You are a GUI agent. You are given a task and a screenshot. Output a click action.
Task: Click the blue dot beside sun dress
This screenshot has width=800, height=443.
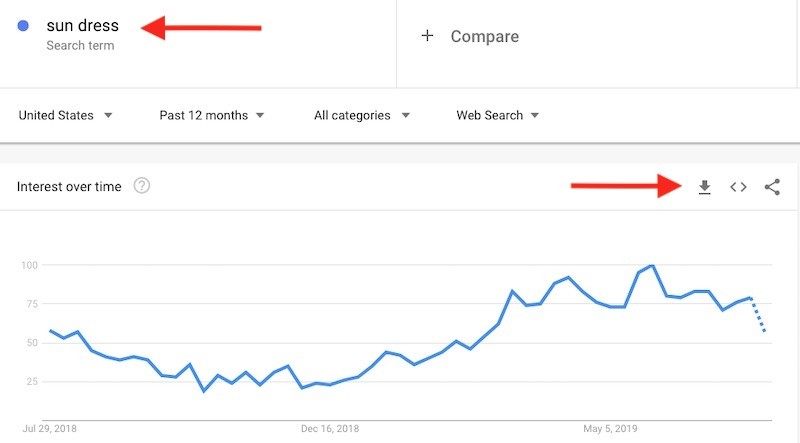coord(23,26)
